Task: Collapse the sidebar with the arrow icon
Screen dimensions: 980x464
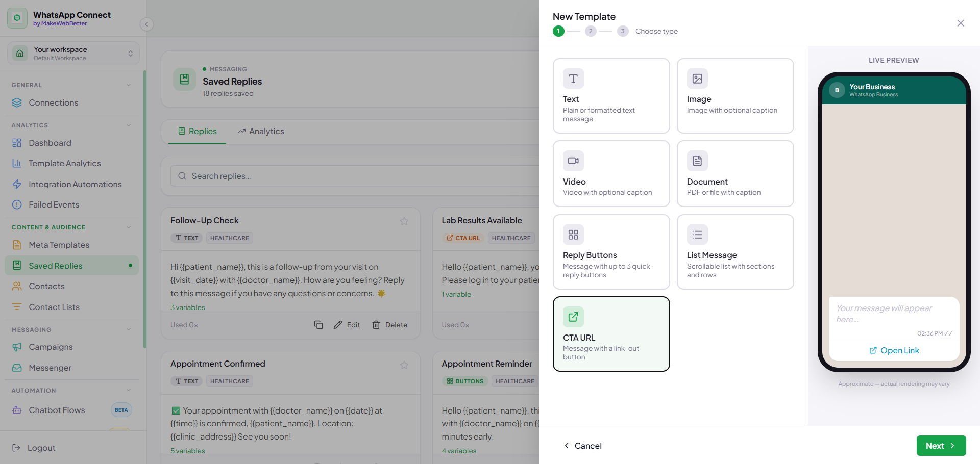Action: click(146, 24)
